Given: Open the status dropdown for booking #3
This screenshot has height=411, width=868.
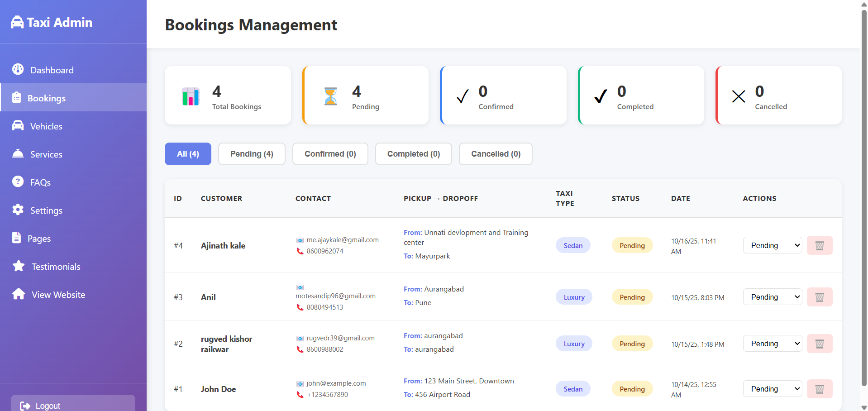Looking at the screenshot, I should 772,296.
